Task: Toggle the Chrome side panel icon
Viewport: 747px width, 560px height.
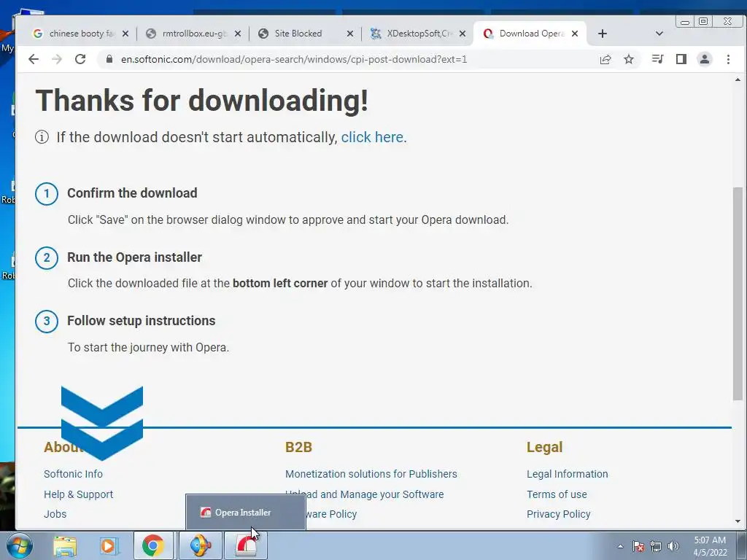Action: [x=681, y=59]
